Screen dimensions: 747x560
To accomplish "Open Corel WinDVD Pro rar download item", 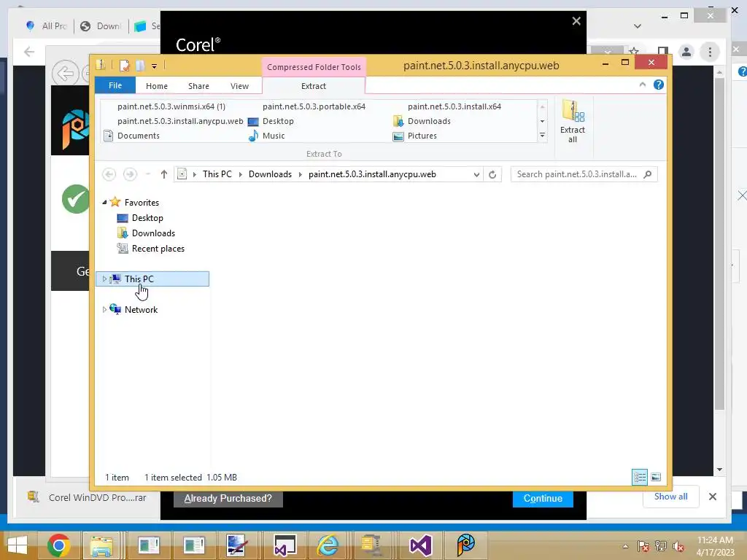I will 88,497.
